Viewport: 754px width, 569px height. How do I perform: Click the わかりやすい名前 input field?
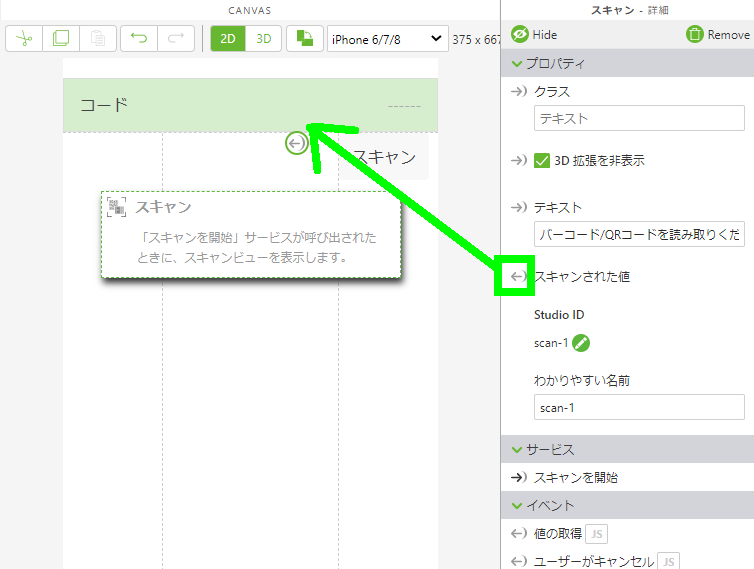[x=639, y=407]
